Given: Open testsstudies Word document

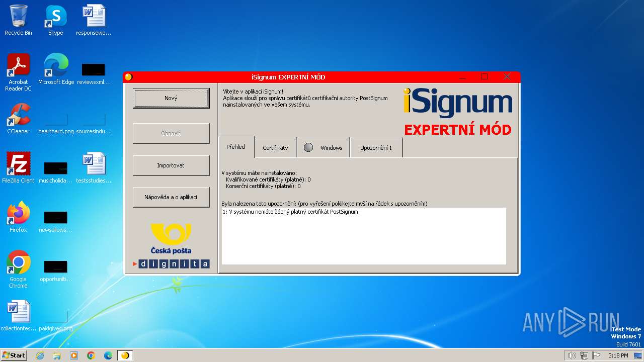Looking at the screenshot, I should pos(94,168).
